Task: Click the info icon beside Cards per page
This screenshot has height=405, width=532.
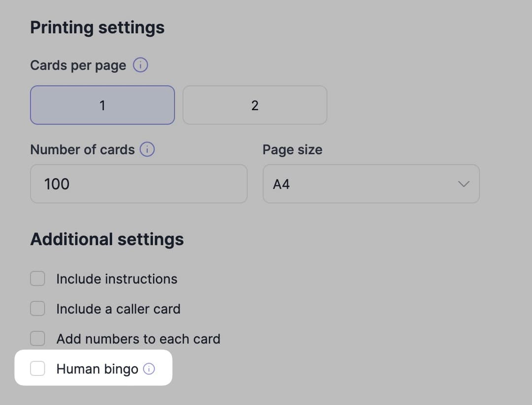Action: [x=140, y=65]
